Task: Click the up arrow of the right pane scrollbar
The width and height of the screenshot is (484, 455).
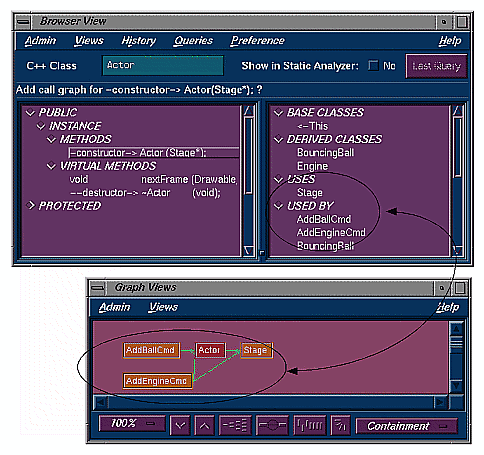Action: 458,111
